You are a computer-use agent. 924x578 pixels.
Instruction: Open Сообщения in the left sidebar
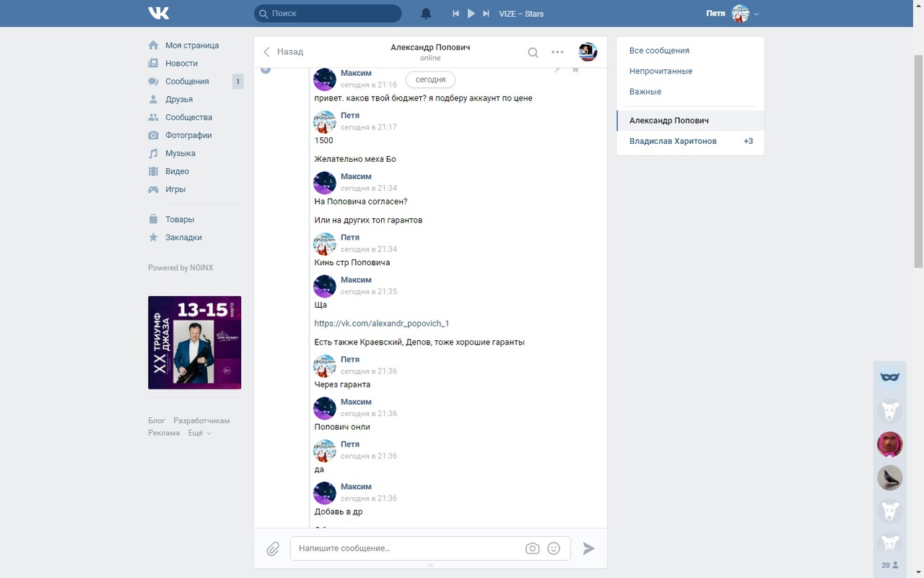(x=187, y=82)
